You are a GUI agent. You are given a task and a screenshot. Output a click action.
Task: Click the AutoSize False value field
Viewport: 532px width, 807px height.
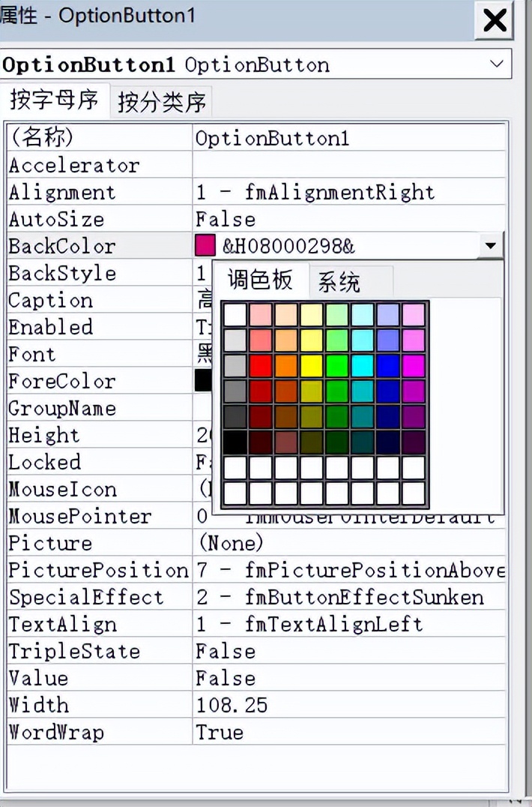(x=348, y=219)
